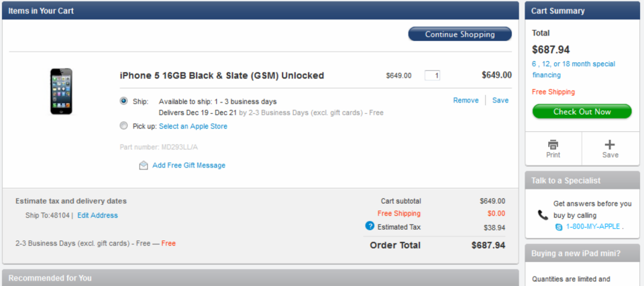Click the phone handset icon
This screenshot has width=644, height=286.
(x=543, y=215)
